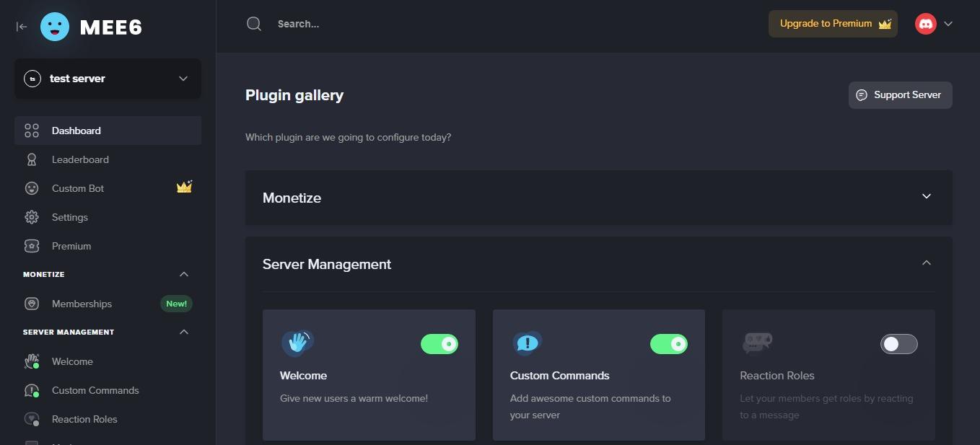Open Memberships in the sidebar
Image resolution: width=980 pixels, height=445 pixels.
(108, 304)
